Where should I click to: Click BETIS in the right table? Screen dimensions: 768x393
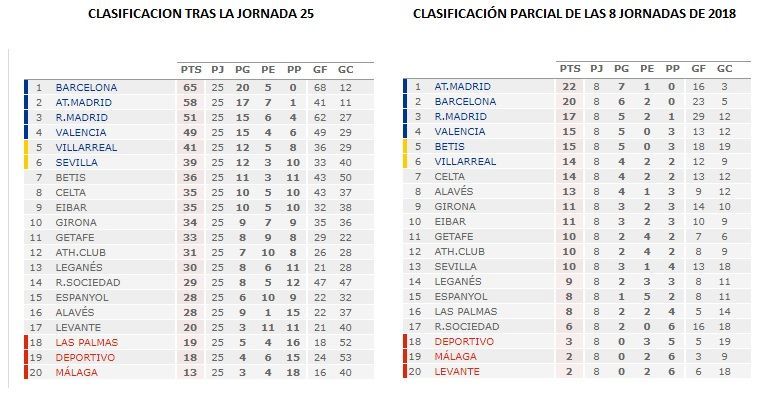click(x=449, y=147)
